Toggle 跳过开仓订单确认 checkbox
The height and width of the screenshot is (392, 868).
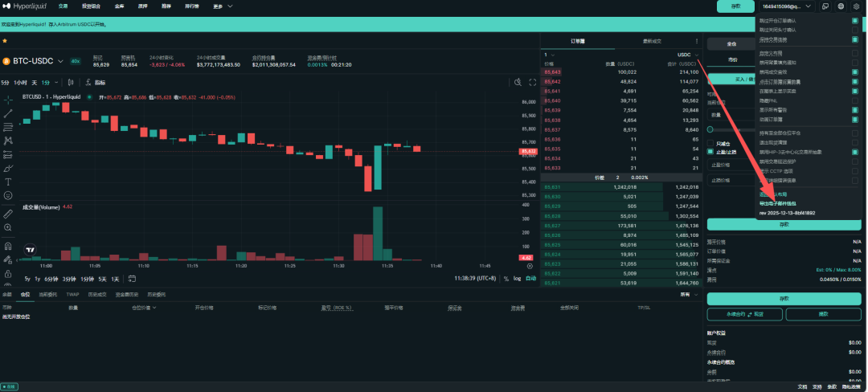click(x=855, y=20)
